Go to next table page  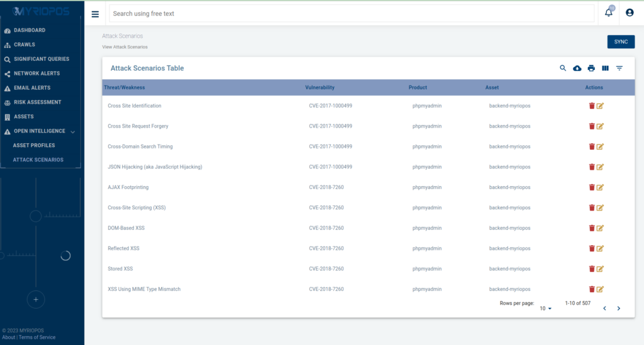click(x=619, y=309)
